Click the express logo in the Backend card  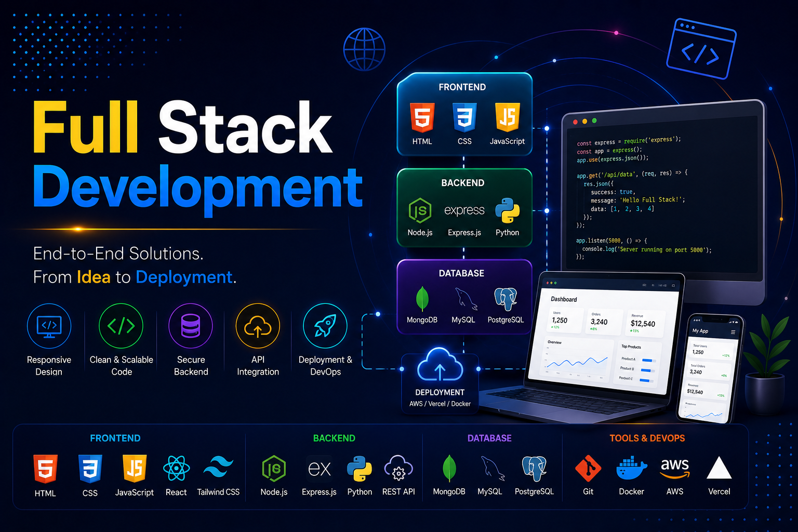(x=464, y=210)
